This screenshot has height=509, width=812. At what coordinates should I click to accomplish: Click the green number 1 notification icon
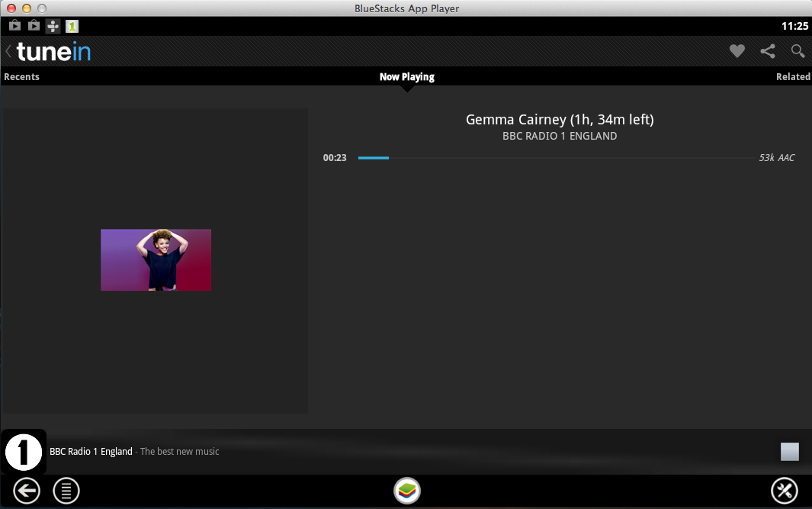[x=72, y=26]
